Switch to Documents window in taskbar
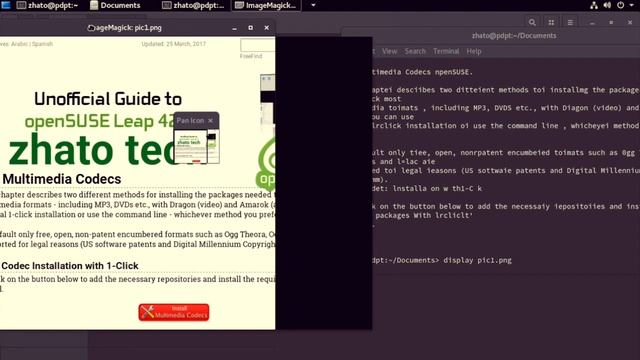640x360 pixels. [x=115, y=5]
